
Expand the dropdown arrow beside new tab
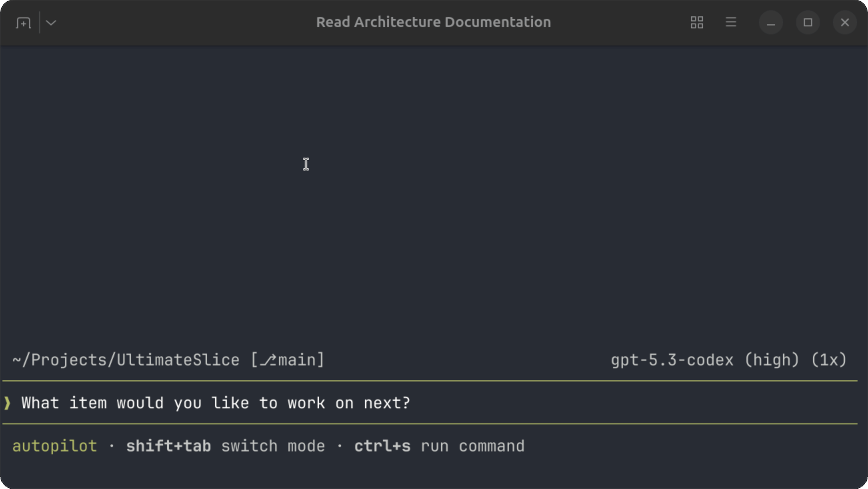(51, 23)
